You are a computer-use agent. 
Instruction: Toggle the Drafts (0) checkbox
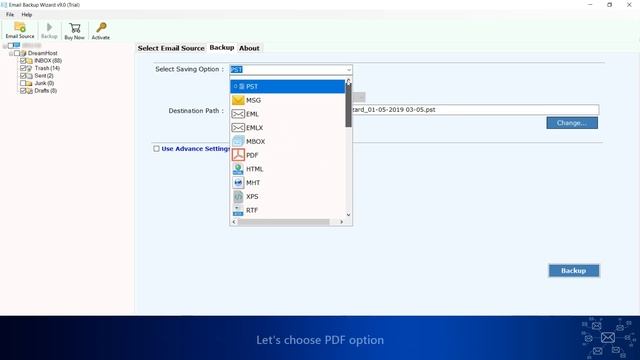[23, 91]
